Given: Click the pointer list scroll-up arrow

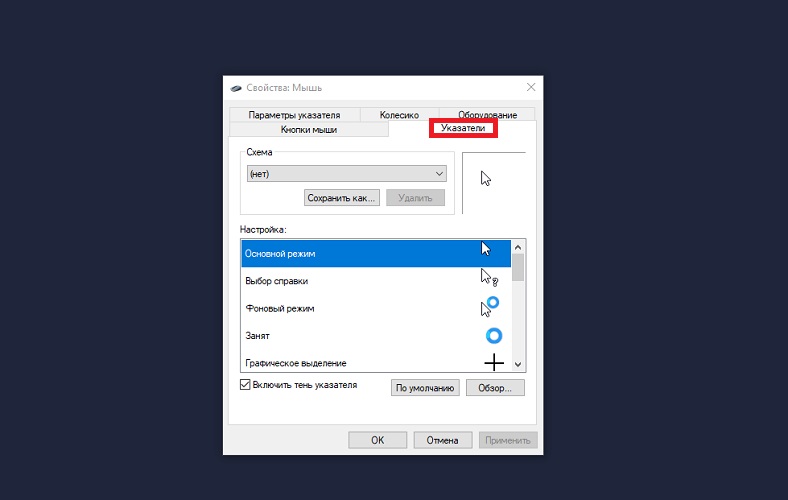Looking at the screenshot, I should [518, 247].
